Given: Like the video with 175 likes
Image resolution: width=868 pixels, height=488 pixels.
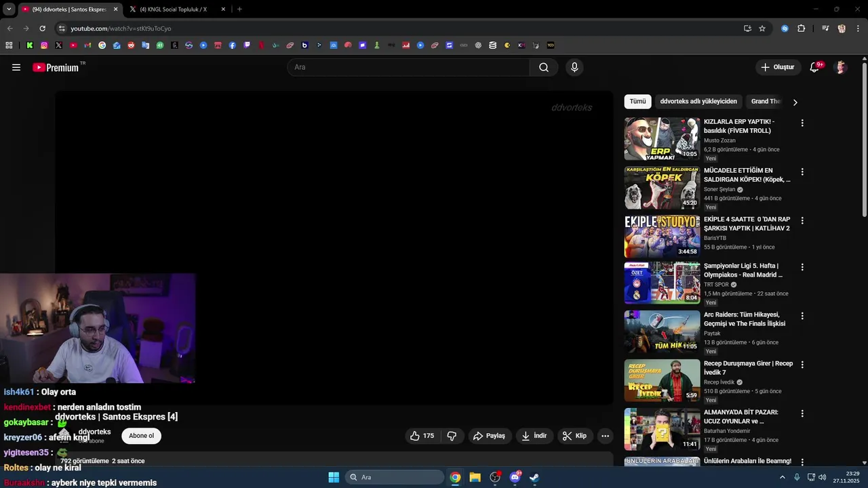Looking at the screenshot, I should click(x=422, y=436).
